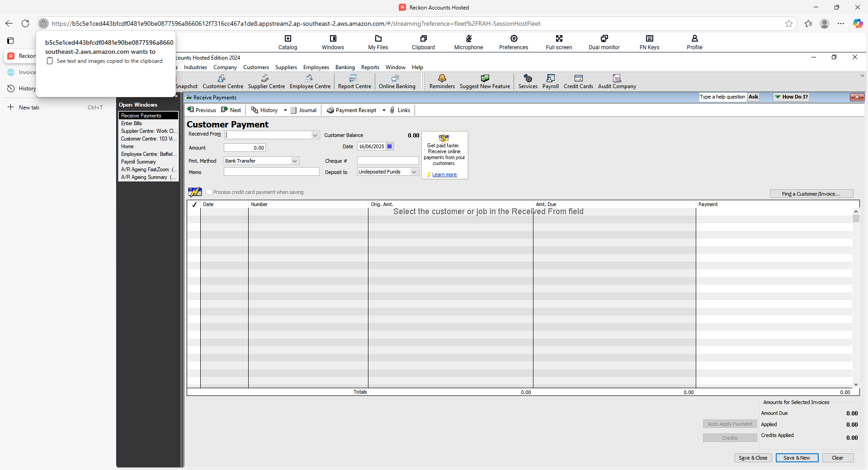This screenshot has width=868, height=470.
Task: Click Save & New button
Action: (x=797, y=458)
